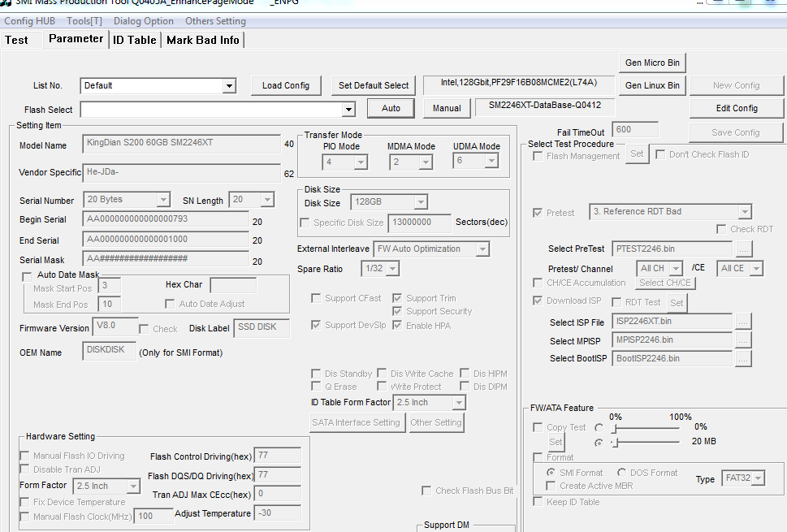The image size is (787, 532).
Task: Toggle the Support Security checkbox
Action: (x=397, y=312)
